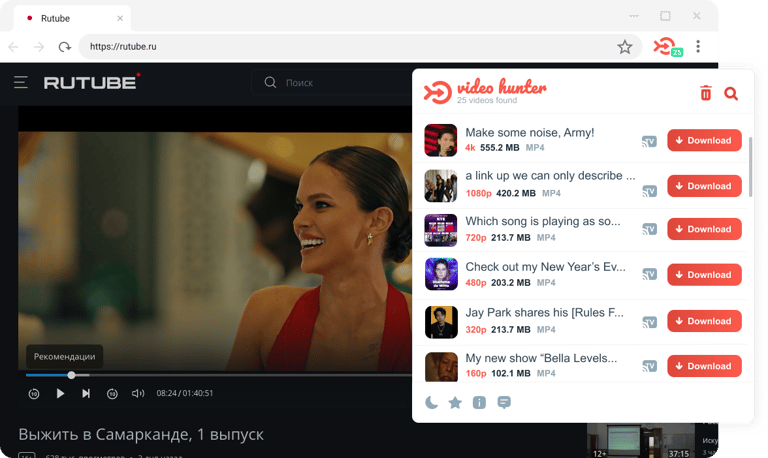Download 'Make some noise, Army!' video
Viewport: 768px width, 458px height.
point(704,140)
